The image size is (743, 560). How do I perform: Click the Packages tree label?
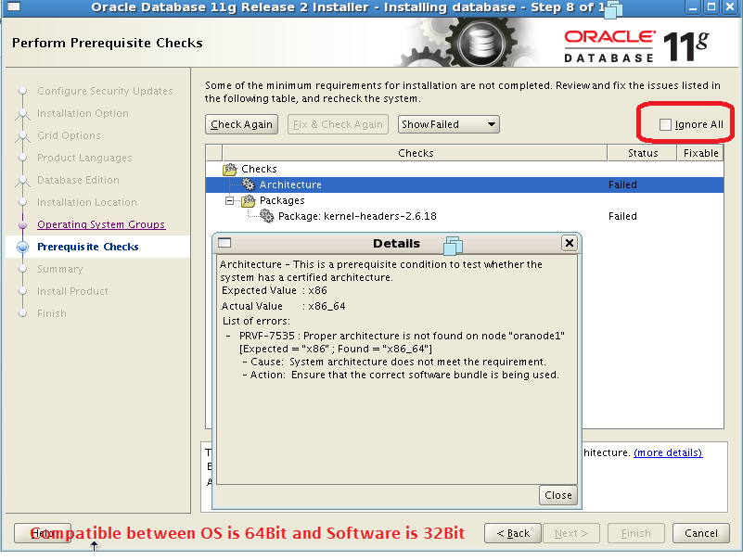tap(282, 200)
